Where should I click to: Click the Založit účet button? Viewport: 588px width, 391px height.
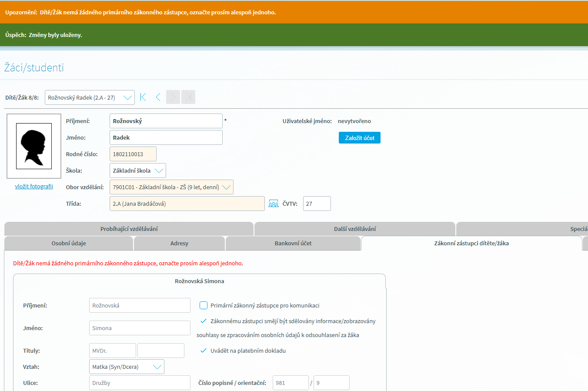click(359, 138)
